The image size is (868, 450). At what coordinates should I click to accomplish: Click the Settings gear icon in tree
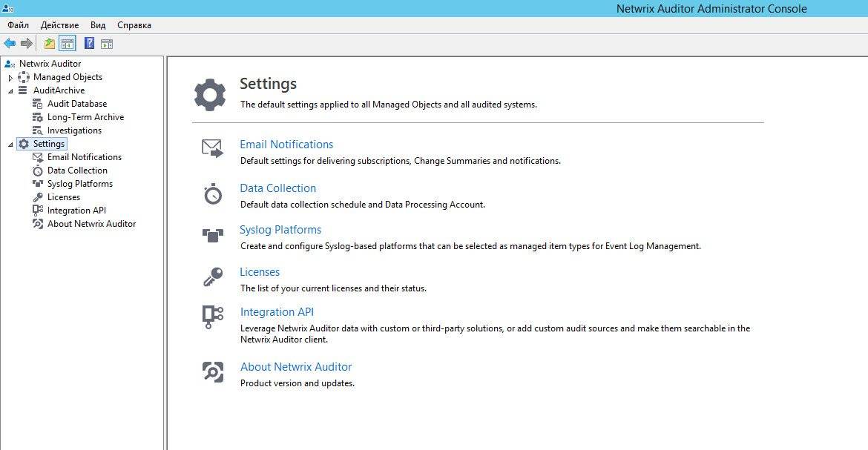[24, 144]
